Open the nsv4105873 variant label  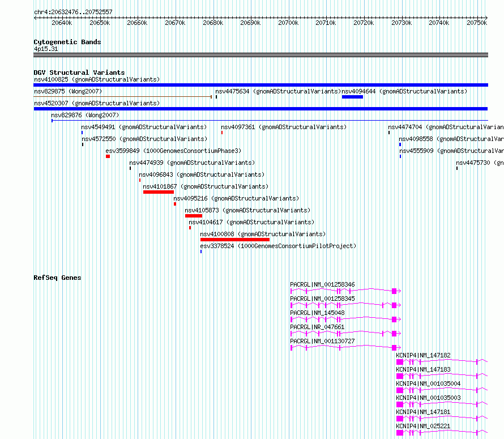point(247,210)
